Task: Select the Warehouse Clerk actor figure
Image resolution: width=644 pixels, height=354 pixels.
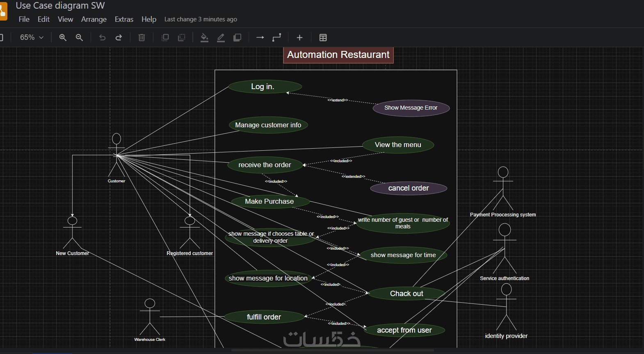Action: (x=150, y=317)
